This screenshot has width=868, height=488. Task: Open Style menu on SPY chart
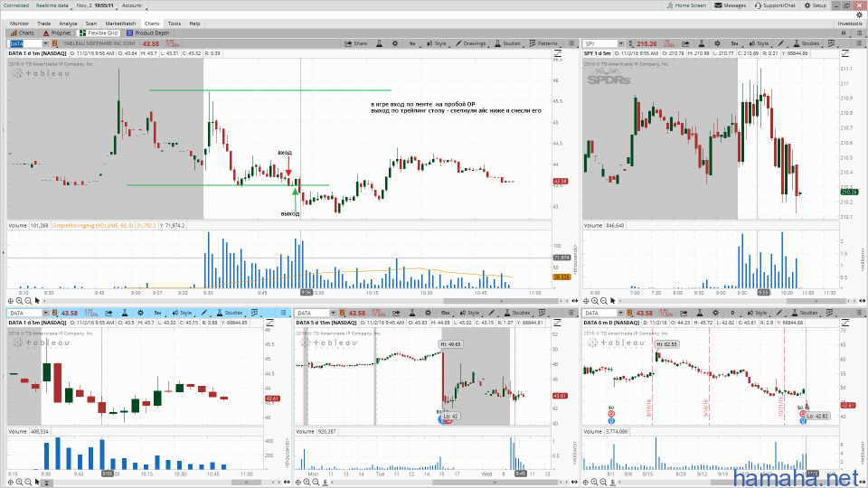(759, 43)
